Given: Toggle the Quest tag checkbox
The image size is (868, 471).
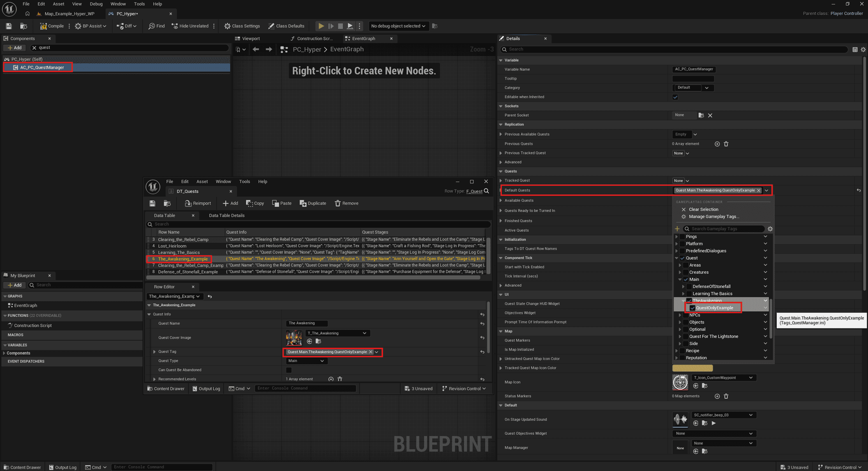Looking at the screenshot, I should [x=682, y=258].
